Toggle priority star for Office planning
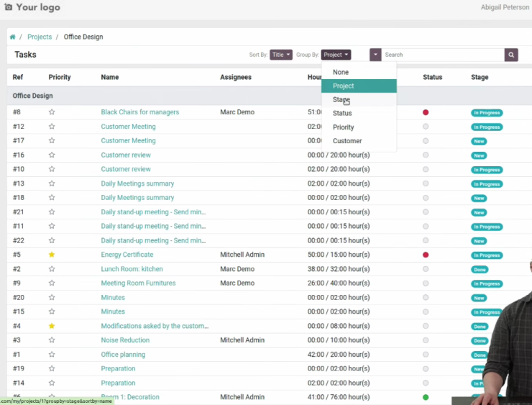The image size is (532, 405). click(52, 355)
